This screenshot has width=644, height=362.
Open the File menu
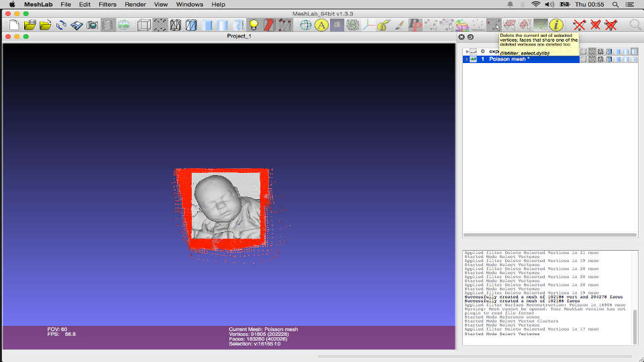[x=66, y=5]
